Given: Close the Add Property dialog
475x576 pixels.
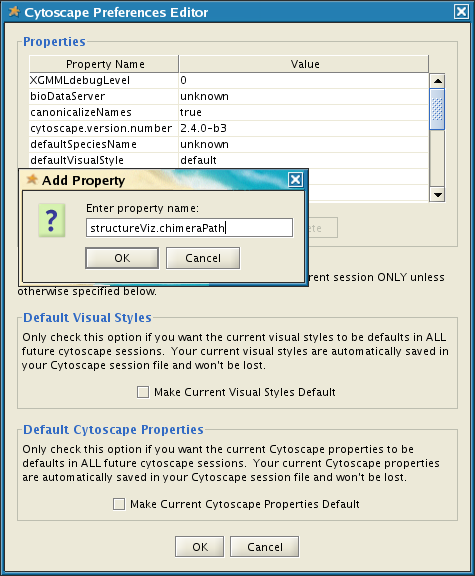Looking at the screenshot, I should click(295, 180).
